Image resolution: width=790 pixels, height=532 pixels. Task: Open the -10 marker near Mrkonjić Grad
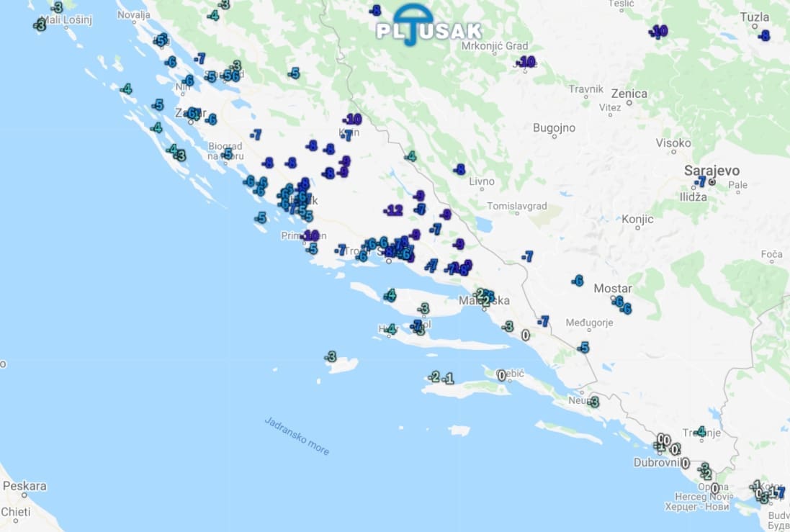(526, 62)
